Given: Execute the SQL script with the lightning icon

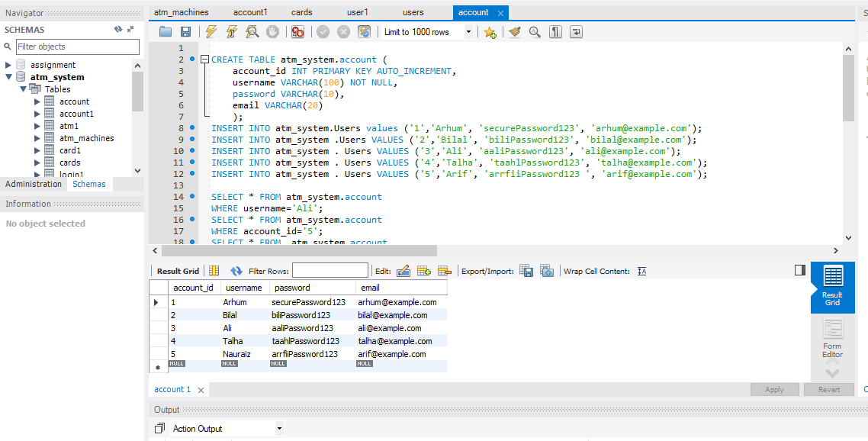Looking at the screenshot, I should point(211,32).
